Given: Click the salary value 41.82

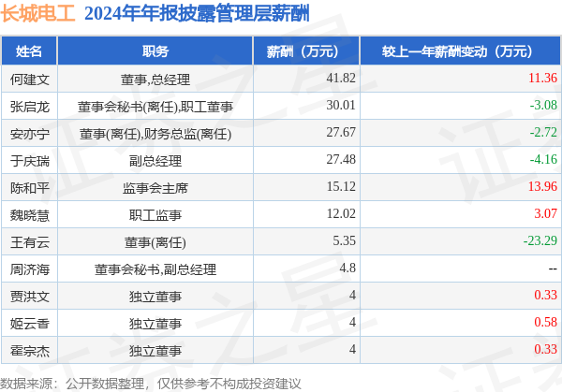Looking at the screenshot, I should pos(341,78).
